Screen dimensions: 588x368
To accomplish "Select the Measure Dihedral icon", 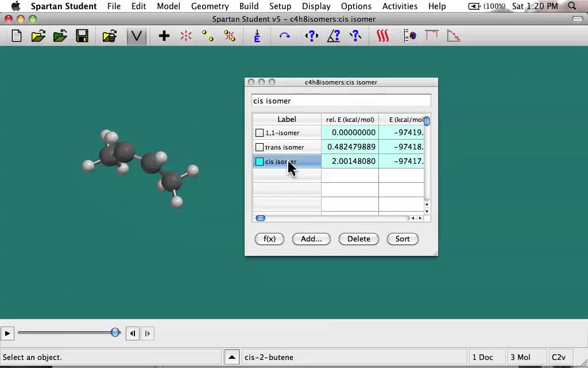I will click(355, 36).
